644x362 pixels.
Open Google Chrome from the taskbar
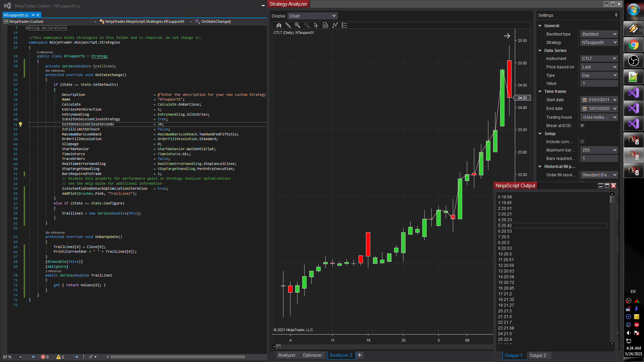point(633,45)
